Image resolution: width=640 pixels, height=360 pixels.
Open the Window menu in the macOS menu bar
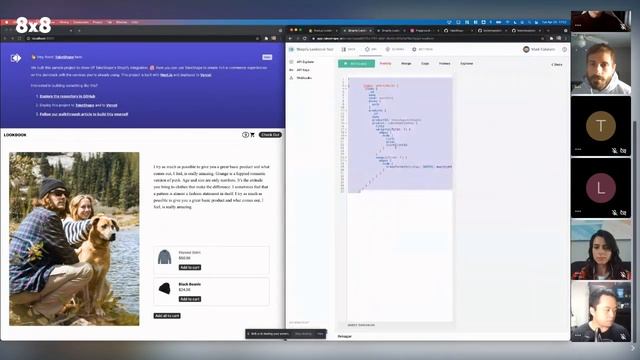pyautogui.click(x=121, y=22)
